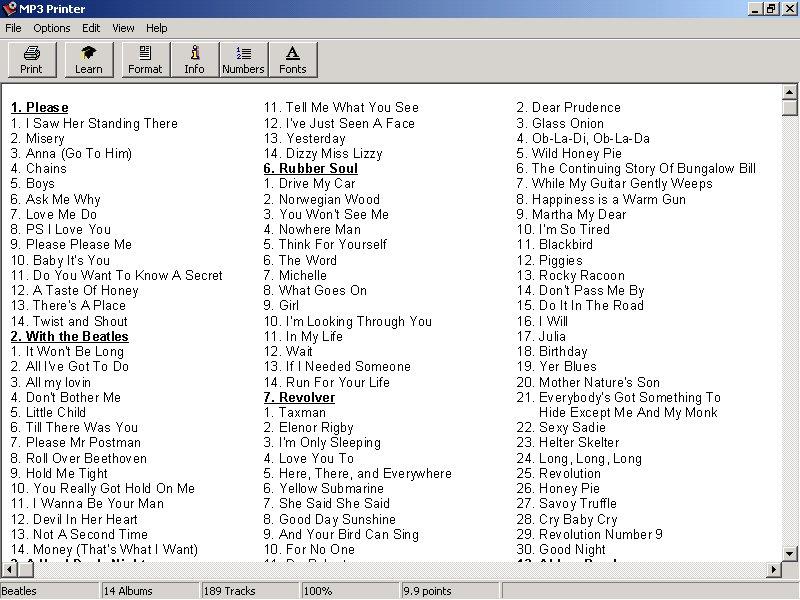Select album heading '7. Revolver'
The width and height of the screenshot is (800, 600).
pos(299,397)
